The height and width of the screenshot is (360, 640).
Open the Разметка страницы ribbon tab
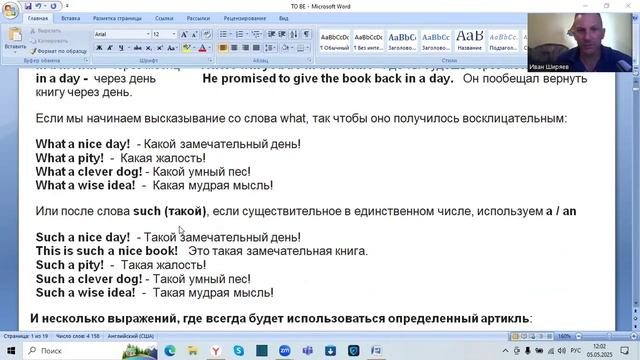(117, 18)
